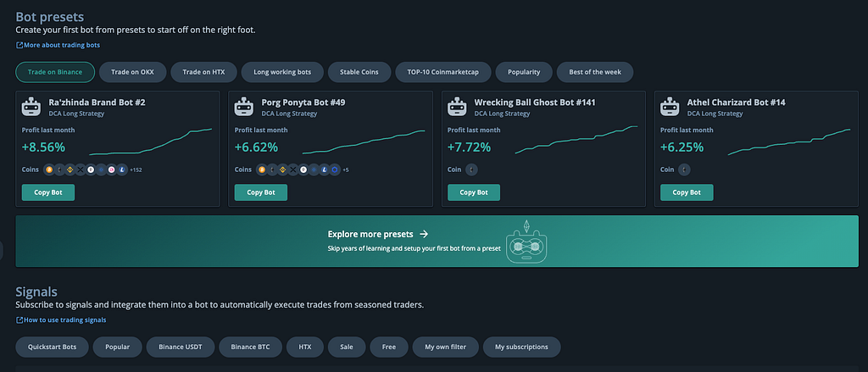The width and height of the screenshot is (868, 372).
Task: Show signals on Sale
Action: pyautogui.click(x=347, y=347)
